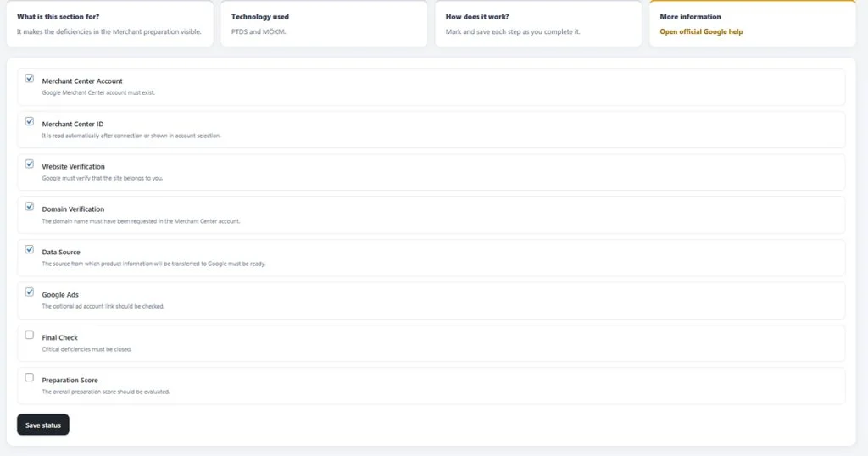Toggle the Website Verification checkbox
Image resolution: width=868 pixels, height=456 pixels.
point(30,164)
